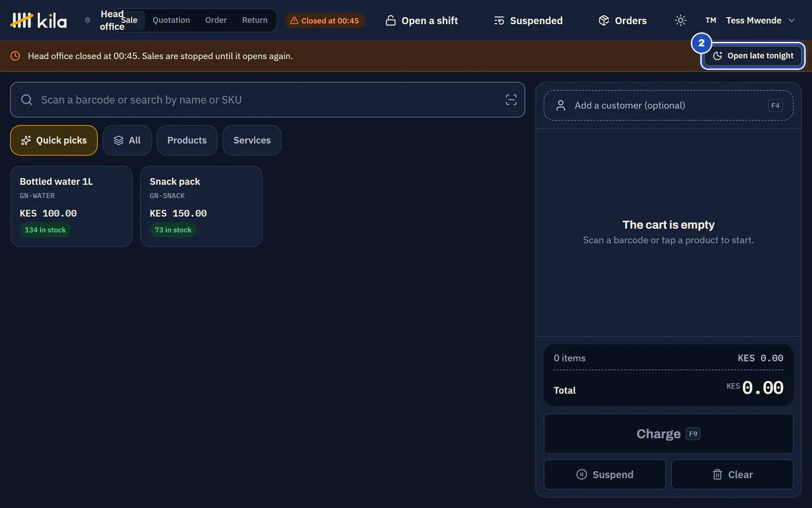Expand the Tess Mwende account menu chevron
Screen dimensions: 812x508
point(792,20)
